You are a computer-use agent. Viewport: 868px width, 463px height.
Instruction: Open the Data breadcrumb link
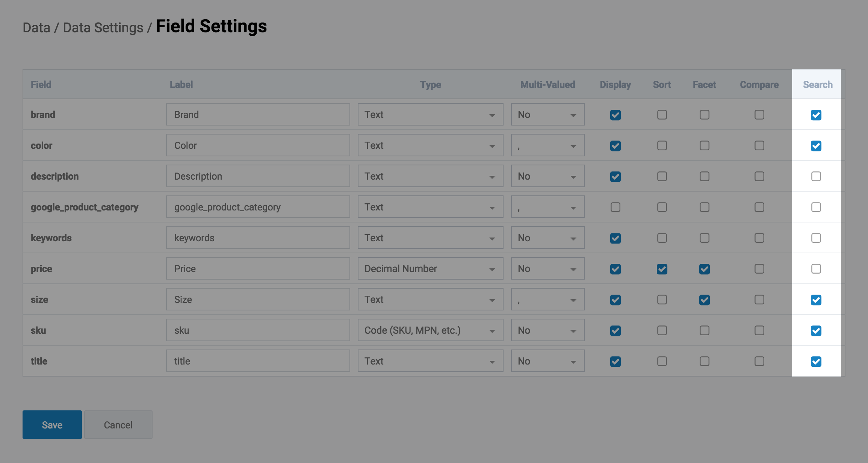[36, 28]
